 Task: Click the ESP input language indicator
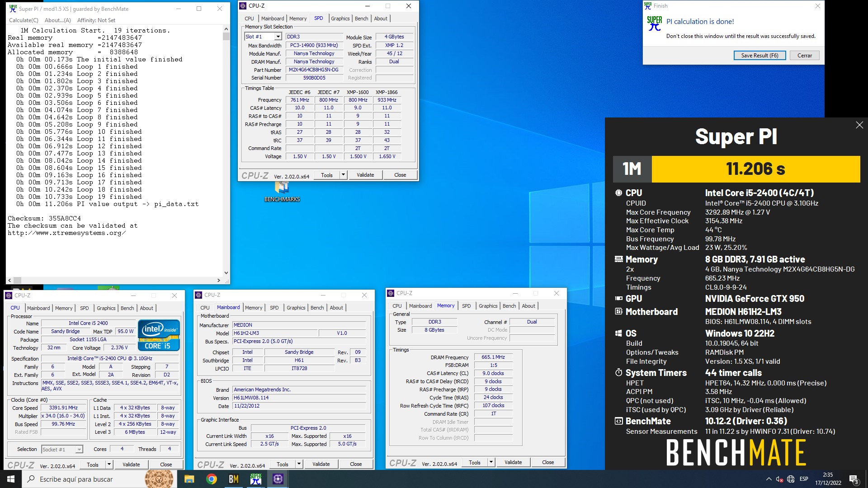(x=804, y=479)
